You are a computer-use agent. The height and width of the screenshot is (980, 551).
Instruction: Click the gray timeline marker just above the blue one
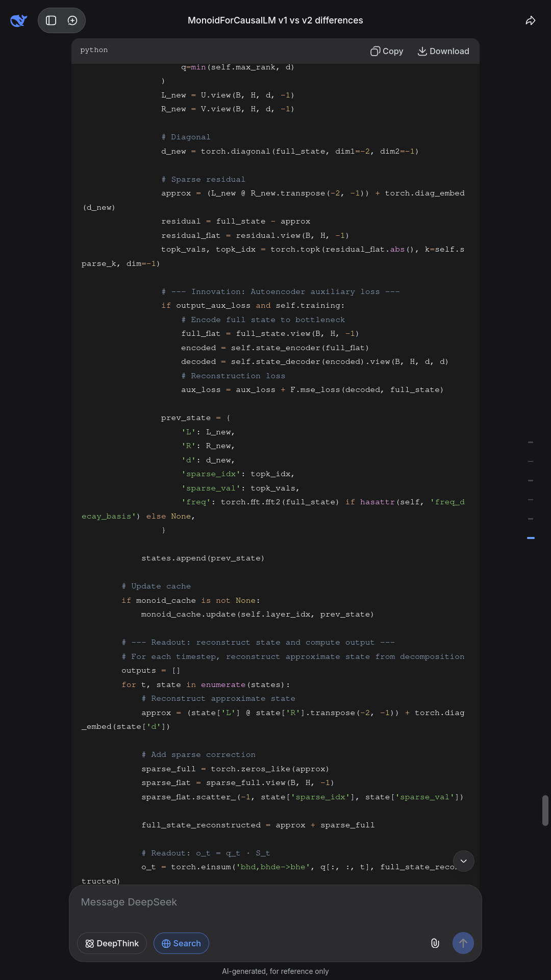[531, 519]
